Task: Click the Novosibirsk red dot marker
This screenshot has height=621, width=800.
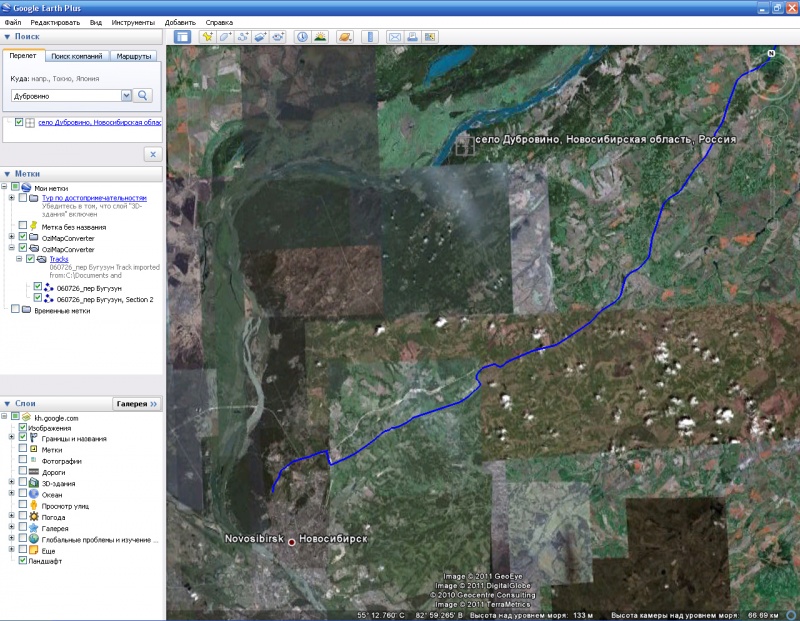Action: tap(291, 542)
